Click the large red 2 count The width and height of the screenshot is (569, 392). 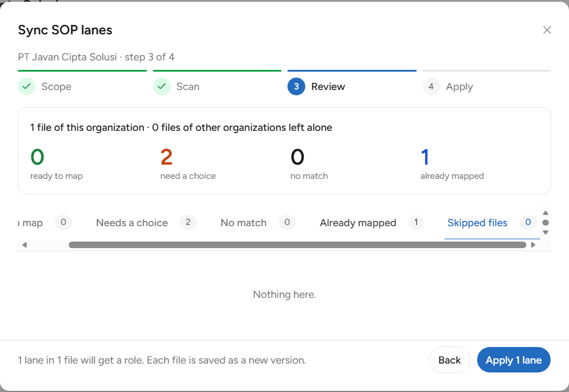pyautogui.click(x=167, y=157)
